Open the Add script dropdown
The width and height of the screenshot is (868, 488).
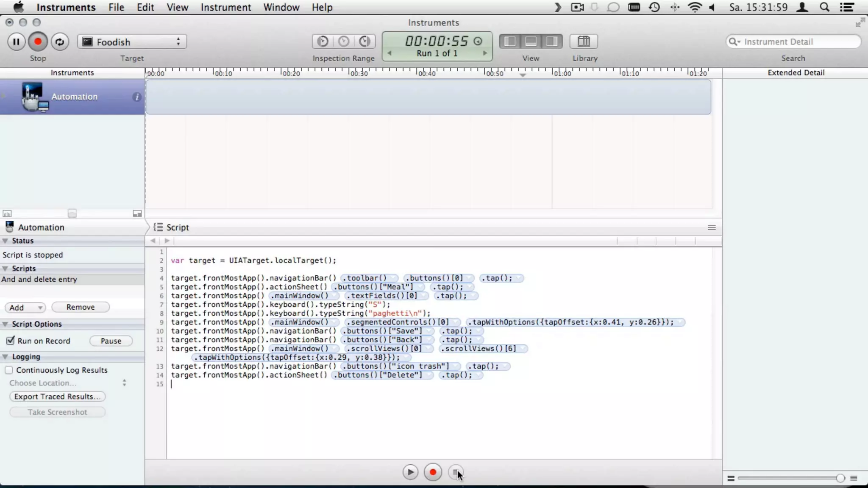pos(25,308)
